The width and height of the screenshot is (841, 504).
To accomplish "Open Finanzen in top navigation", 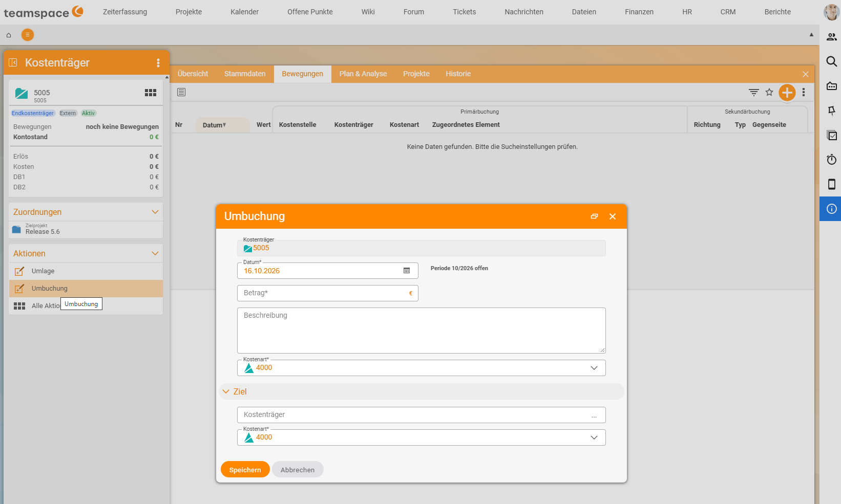I will point(639,12).
